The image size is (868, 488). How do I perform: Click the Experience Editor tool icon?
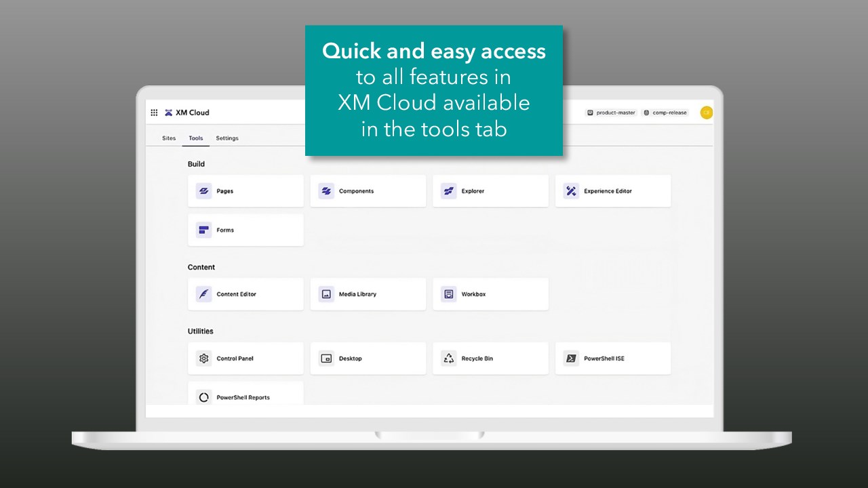[x=571, y=191]
